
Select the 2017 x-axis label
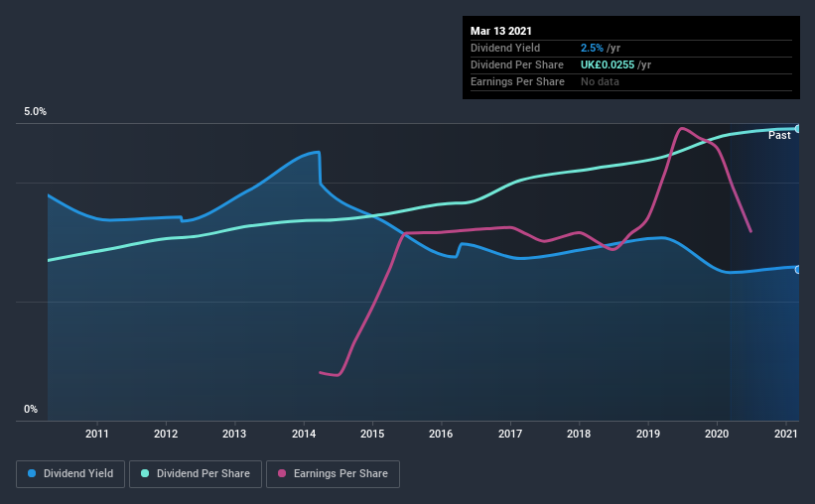pyautogui.click(x=510, y=434)
